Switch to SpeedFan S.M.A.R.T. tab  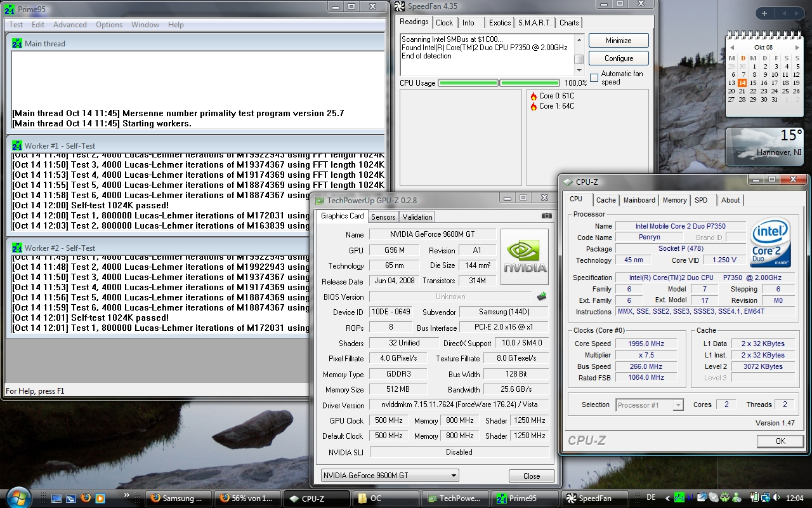point(534,23)
